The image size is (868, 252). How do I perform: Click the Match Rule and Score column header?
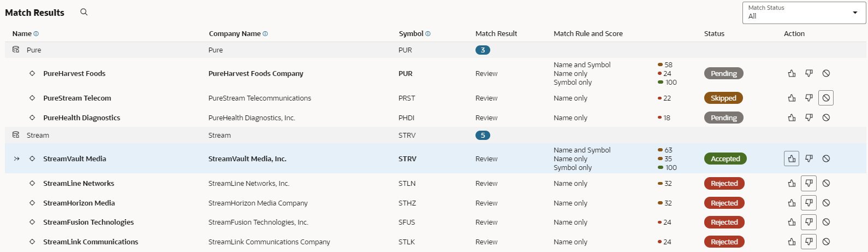coord(588,34)
